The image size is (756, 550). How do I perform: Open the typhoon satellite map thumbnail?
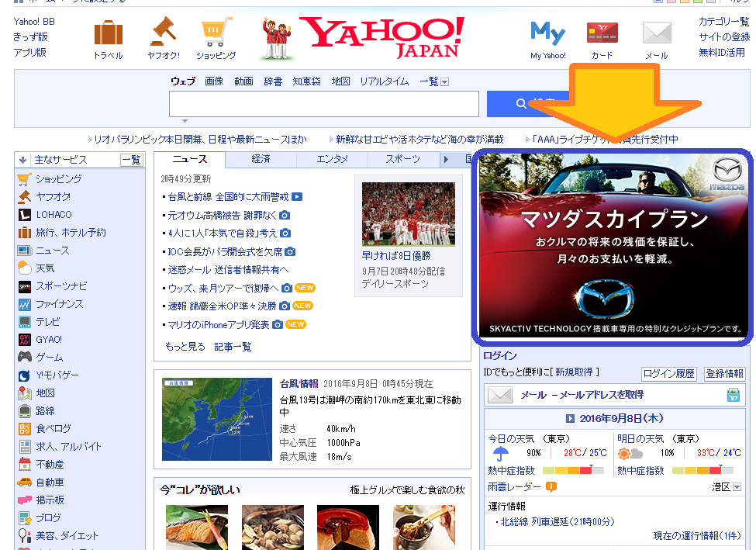(x=217, y=419)
